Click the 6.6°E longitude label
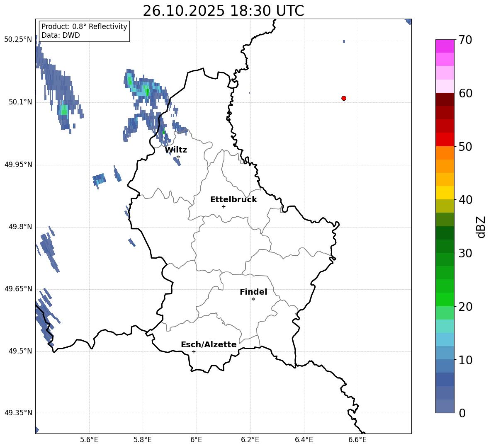The width and height of the screenshot is (491, 448). (x=357, y=440)
